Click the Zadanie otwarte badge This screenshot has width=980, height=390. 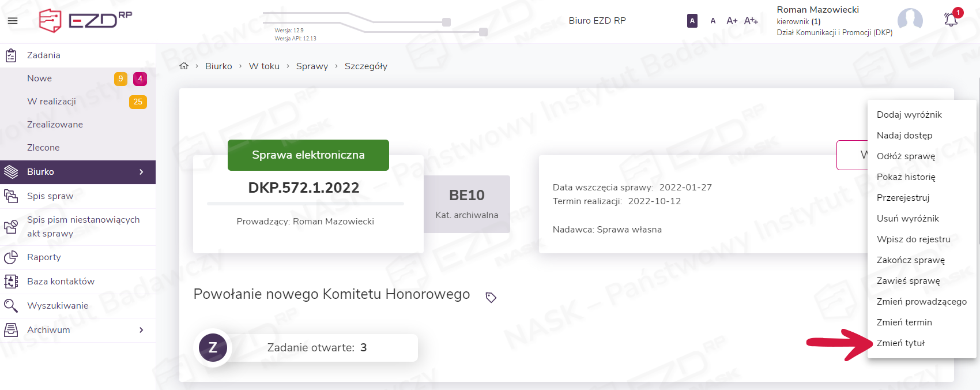316,348
